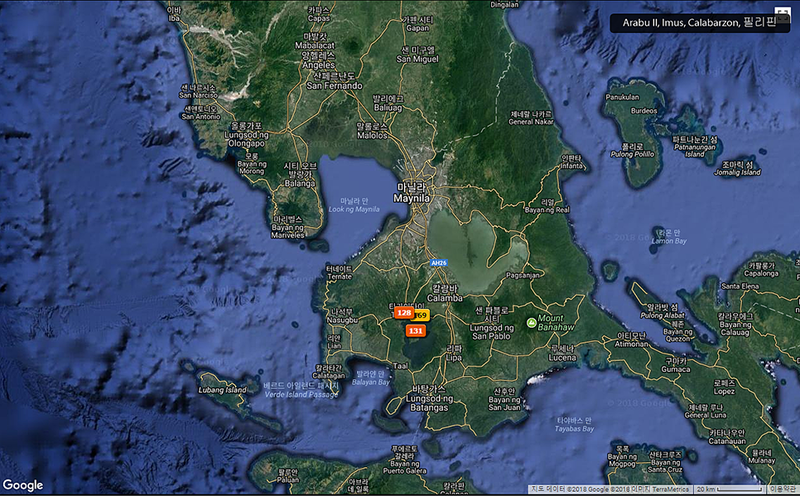Click the Pagsanjan label
Image resolution: width=800 pixels, height=496 pixels.
[x=523, y=275]
